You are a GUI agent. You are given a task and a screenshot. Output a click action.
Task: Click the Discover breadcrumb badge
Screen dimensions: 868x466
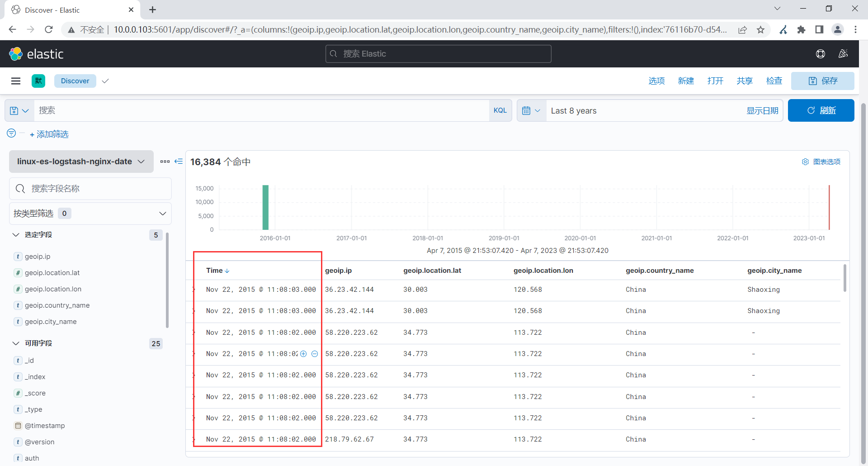75,81
